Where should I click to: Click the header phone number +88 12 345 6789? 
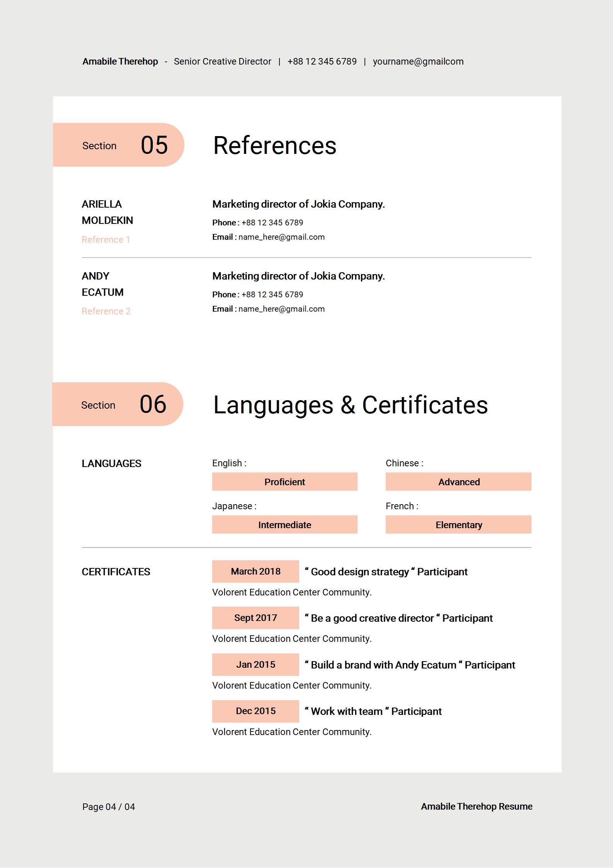click(322, 61)
